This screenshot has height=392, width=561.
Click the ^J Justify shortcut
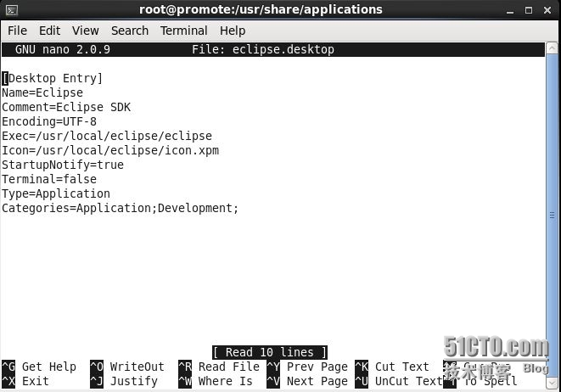coord(124,381)
